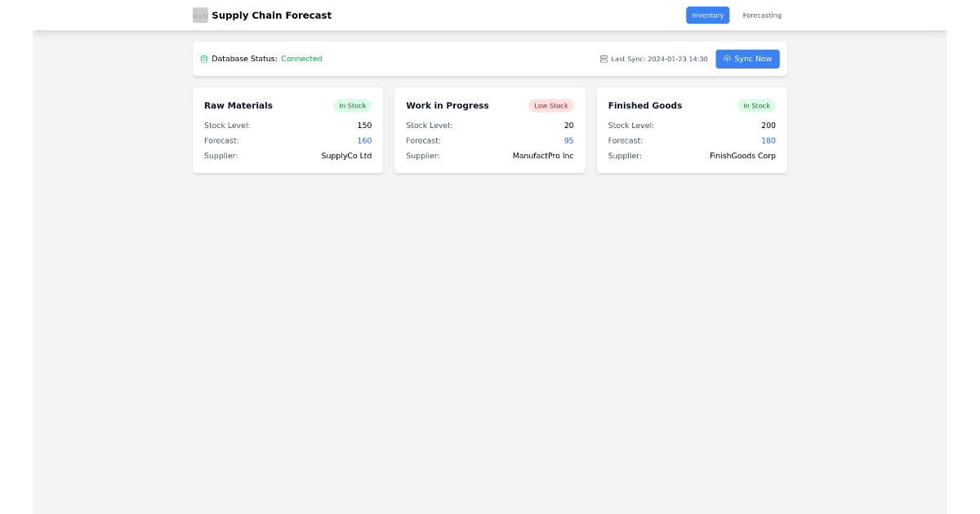Click the Supply Chain Forecast logo icon

(x=200, y=15)
